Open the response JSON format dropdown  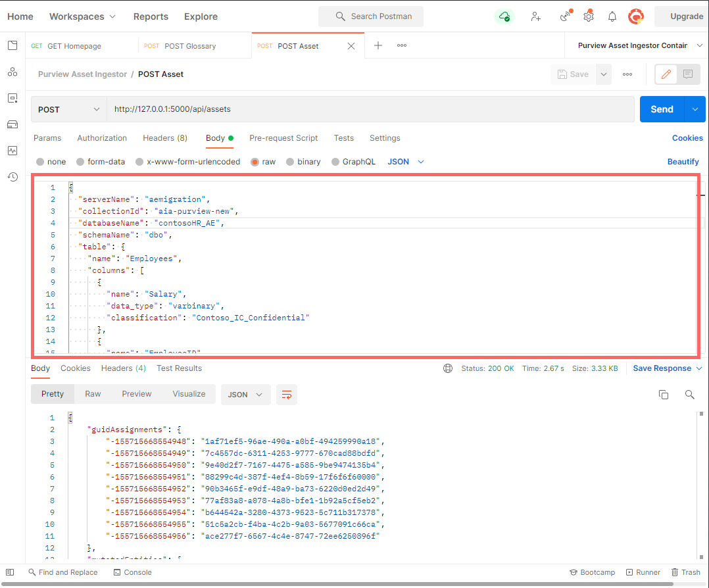click(x=245, y=395)
